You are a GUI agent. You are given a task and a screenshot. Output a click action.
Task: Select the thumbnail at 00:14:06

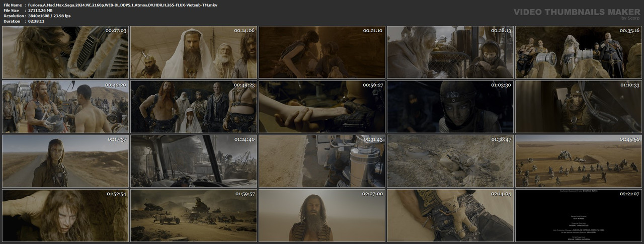[194, 52]
